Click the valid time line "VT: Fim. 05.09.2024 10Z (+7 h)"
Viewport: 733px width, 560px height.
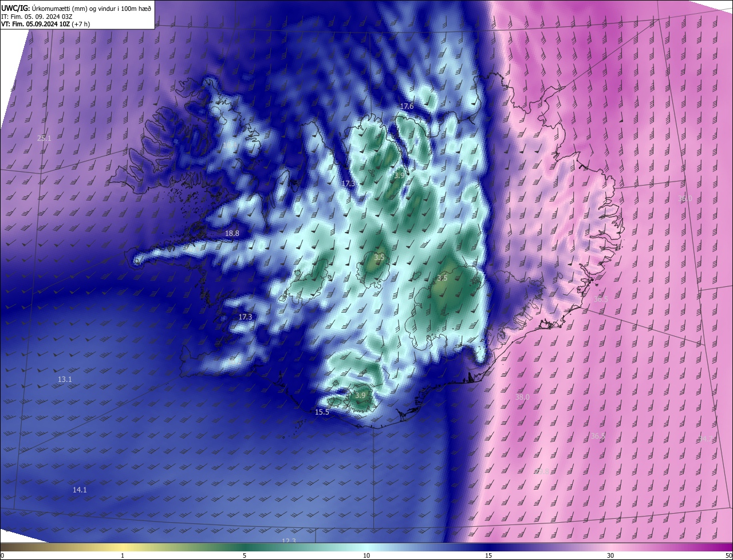point(46,24)
